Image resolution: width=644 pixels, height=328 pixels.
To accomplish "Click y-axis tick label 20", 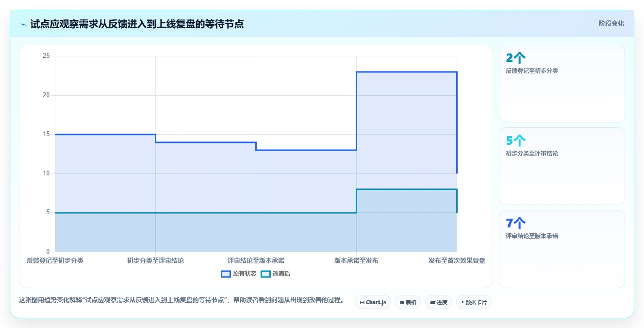I will (x=46, y=95).
